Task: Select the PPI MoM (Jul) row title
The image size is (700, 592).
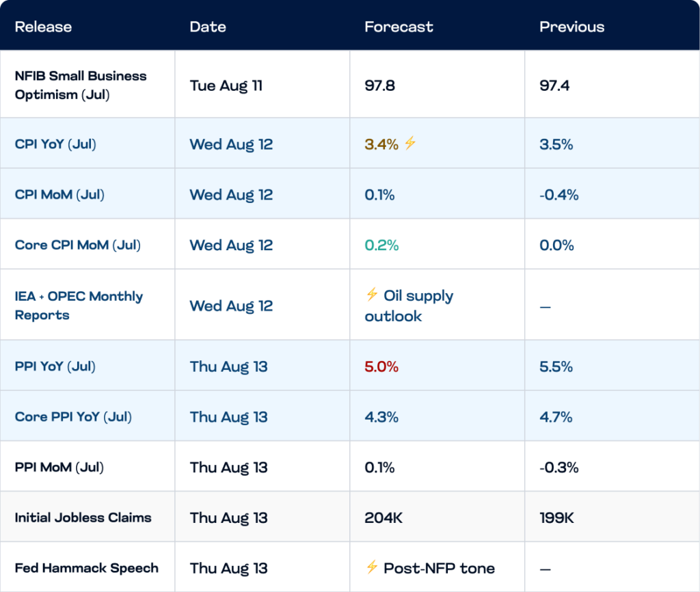Action: (x=59, y=468)
